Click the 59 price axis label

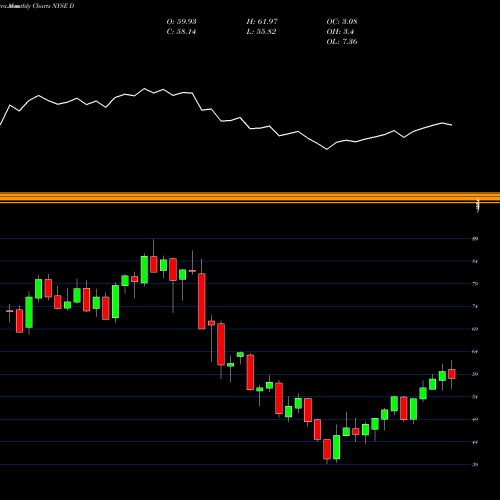point(475,374)
